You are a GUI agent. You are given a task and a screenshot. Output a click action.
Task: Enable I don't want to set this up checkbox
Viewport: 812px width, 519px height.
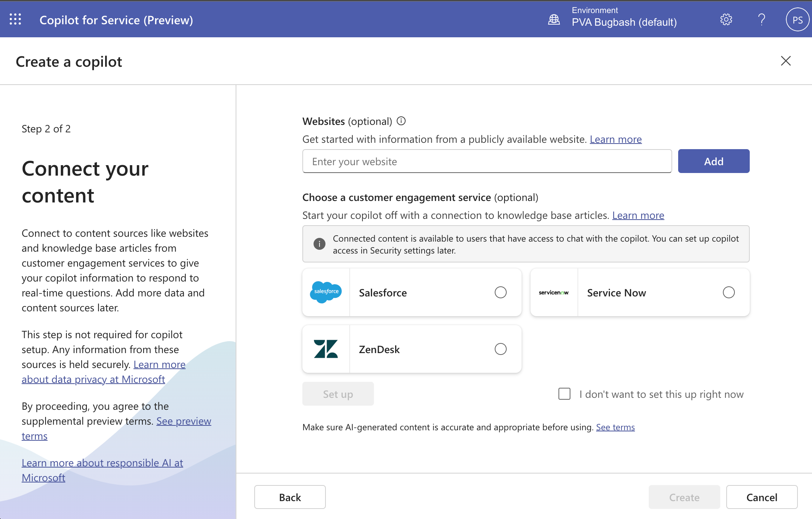[x=563, y=394]
